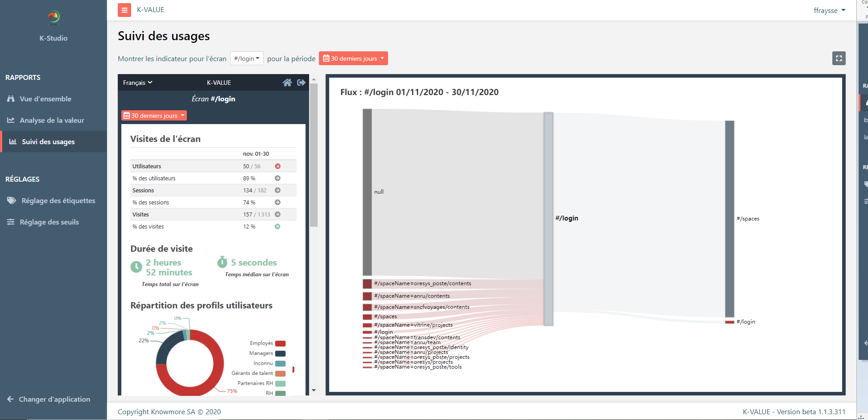The image size is (868, 420).
Task: Click the #/spaces destination node
Action: pos(729,219)
